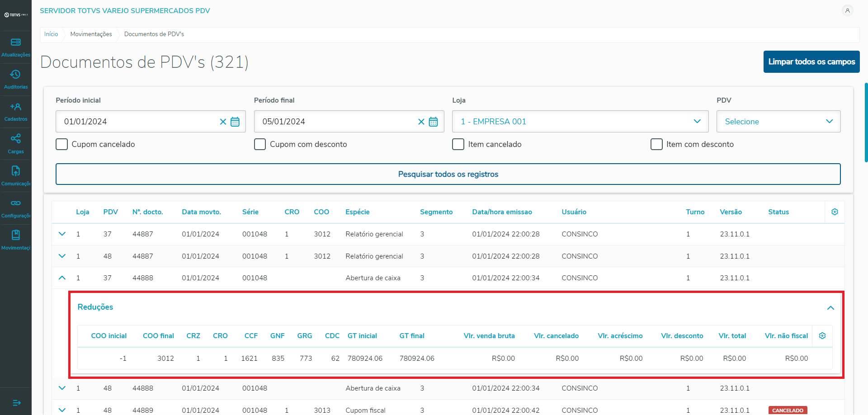Screen dimensions: 868x415
Task: Check the Cupom cancelado checkbox
Action: tap(61, 144)
